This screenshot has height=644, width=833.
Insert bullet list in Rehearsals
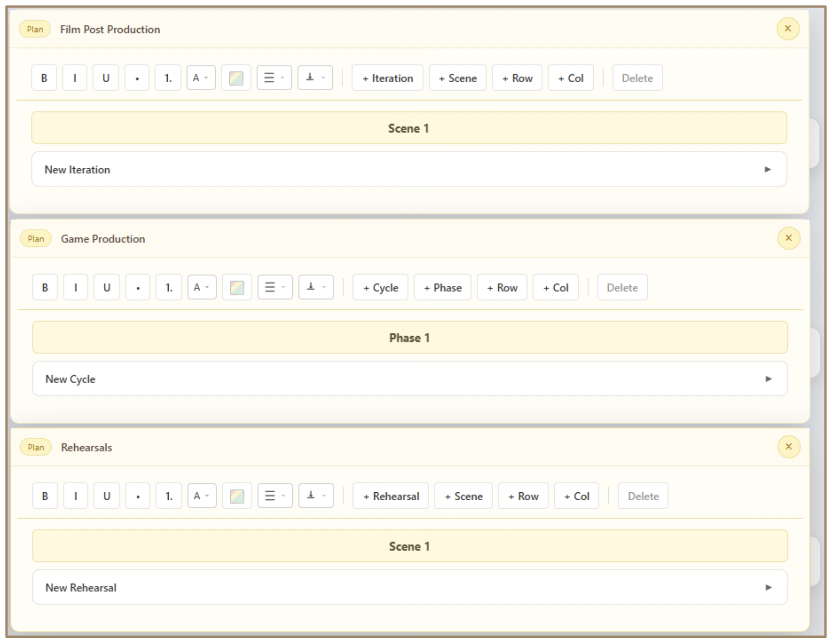138,496
